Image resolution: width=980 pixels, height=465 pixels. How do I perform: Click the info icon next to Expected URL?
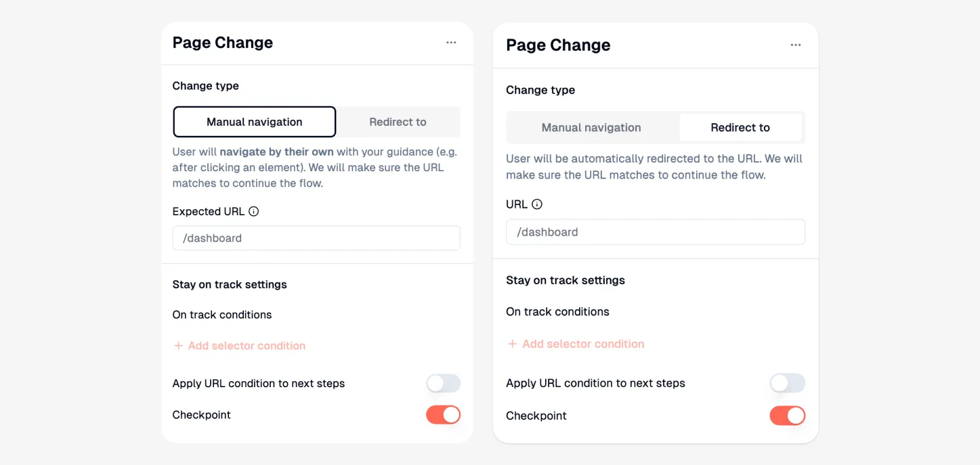254,211
